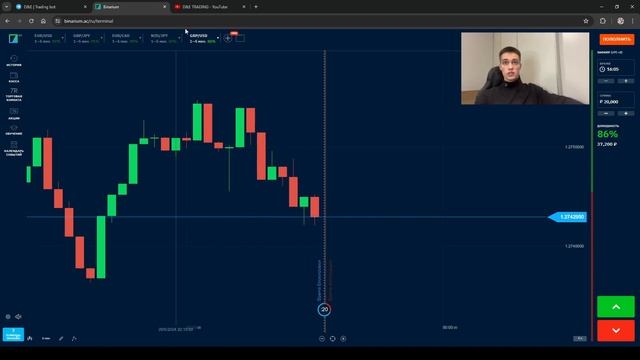Decrease stake amount with minus button
Screen dimensions: 640x360
(606, 113)
